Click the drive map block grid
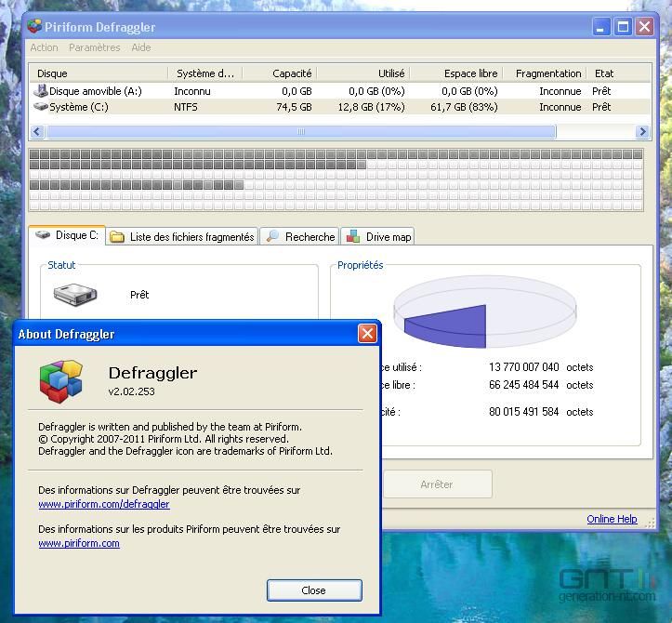672x623 pixels. 336,180
